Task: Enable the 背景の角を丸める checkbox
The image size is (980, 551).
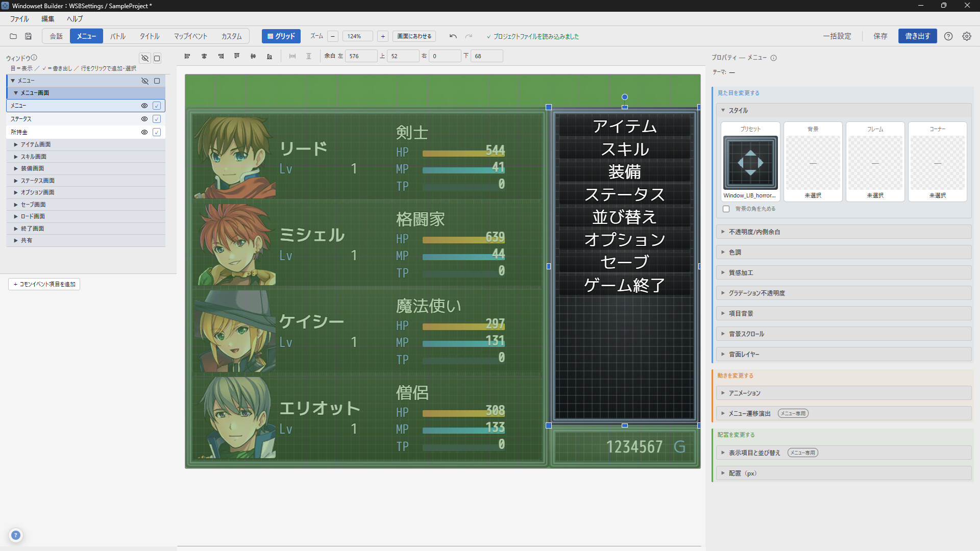Action: click(726, 209)
